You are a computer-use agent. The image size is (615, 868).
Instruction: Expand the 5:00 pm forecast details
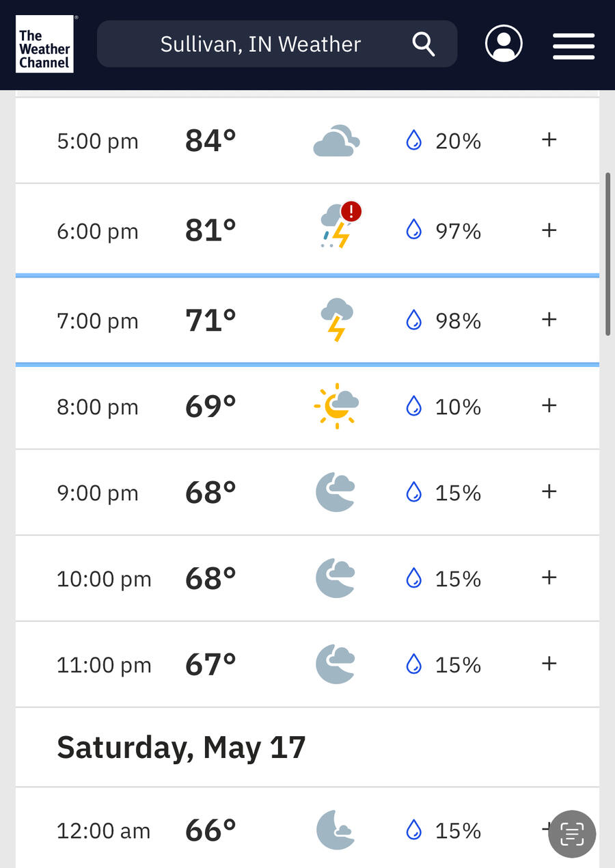[x=549, y=140]
